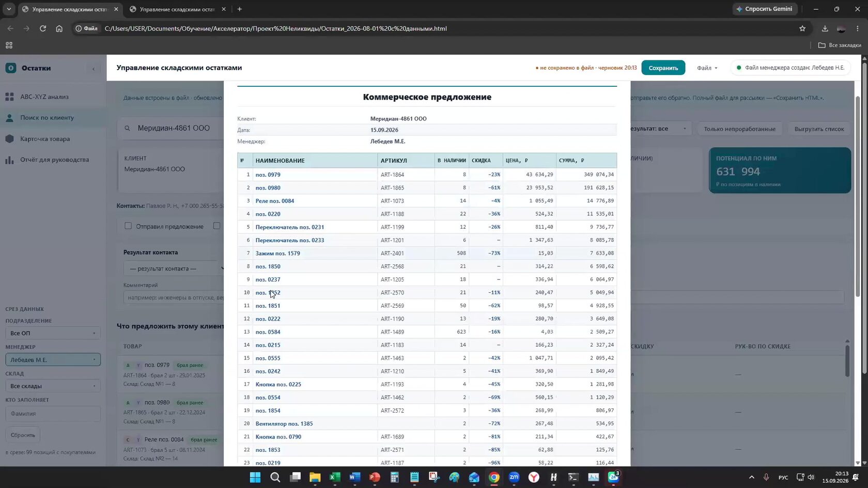Open Word from the taskbar

(x=354, y=477)
